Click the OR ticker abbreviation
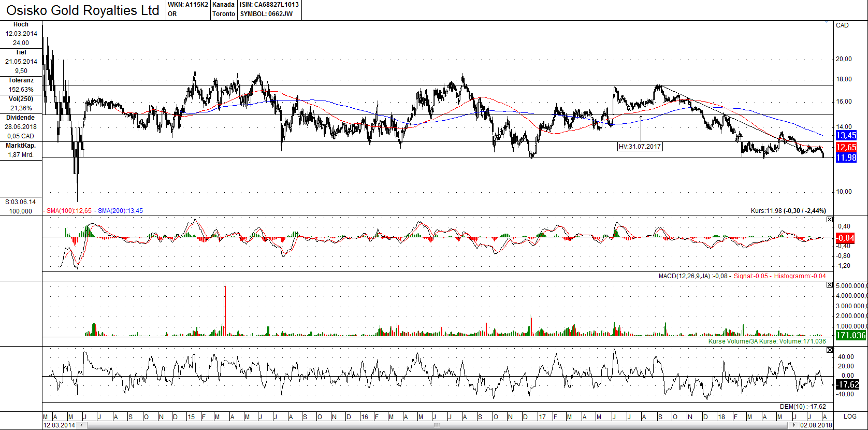This screenshot has width=868, height=430. click(x=172, y=14)
